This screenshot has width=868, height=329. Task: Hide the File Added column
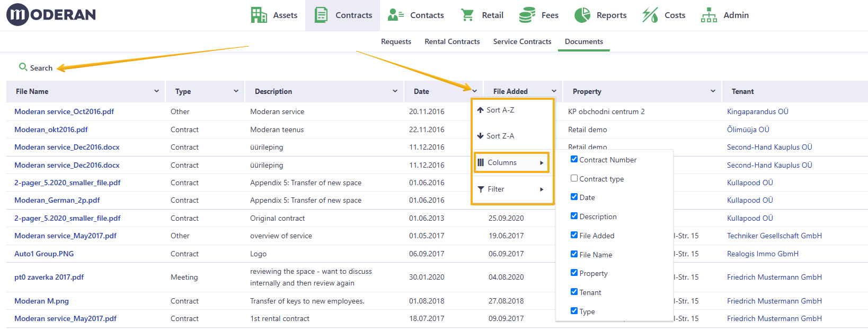coord(574,235)
